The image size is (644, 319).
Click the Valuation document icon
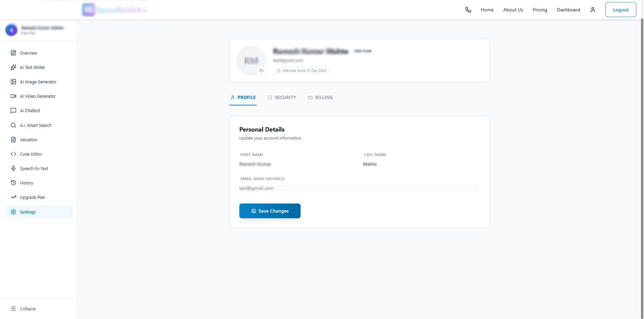click(13, 140)
